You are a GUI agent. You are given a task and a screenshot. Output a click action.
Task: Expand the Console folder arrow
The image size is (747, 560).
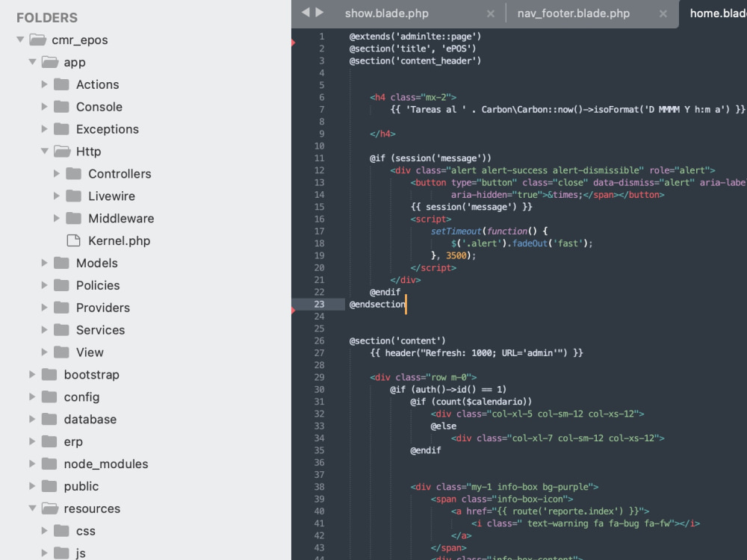point(44,107)
